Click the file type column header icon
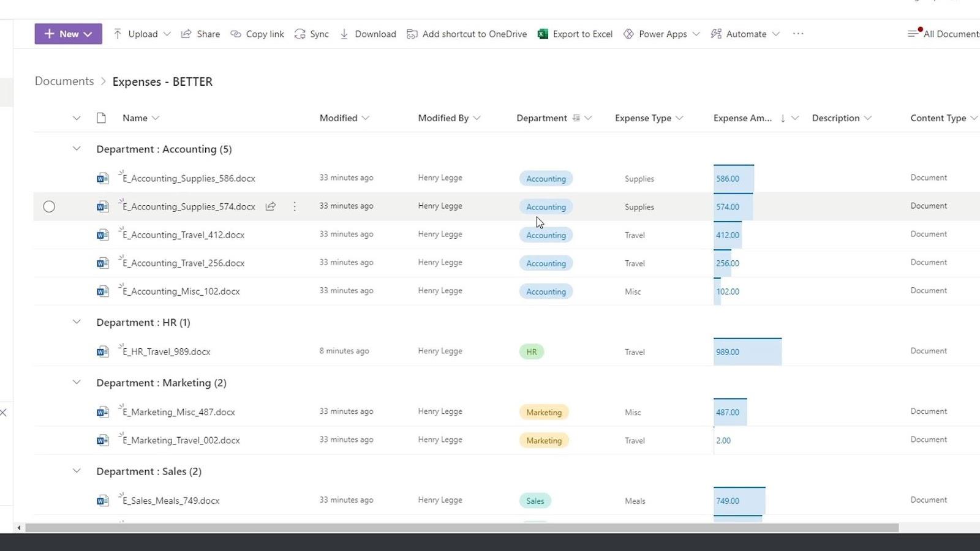 [x=101, y=118]
